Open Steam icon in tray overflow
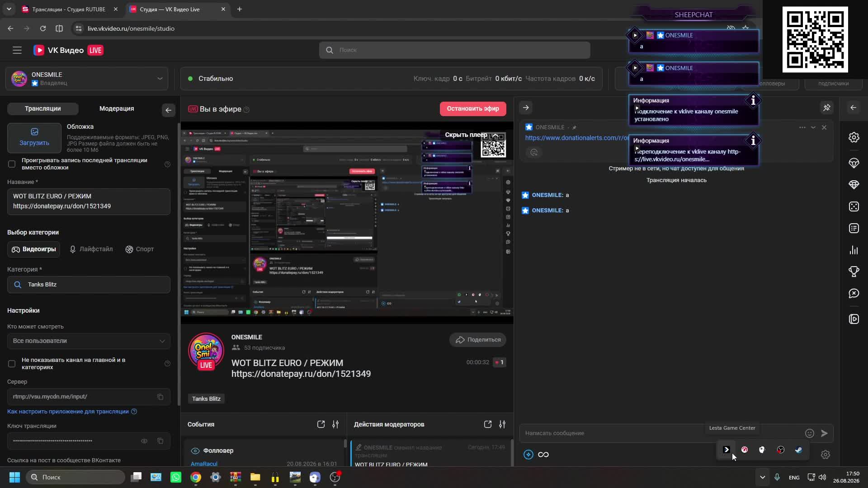 (x=799, y=450)
